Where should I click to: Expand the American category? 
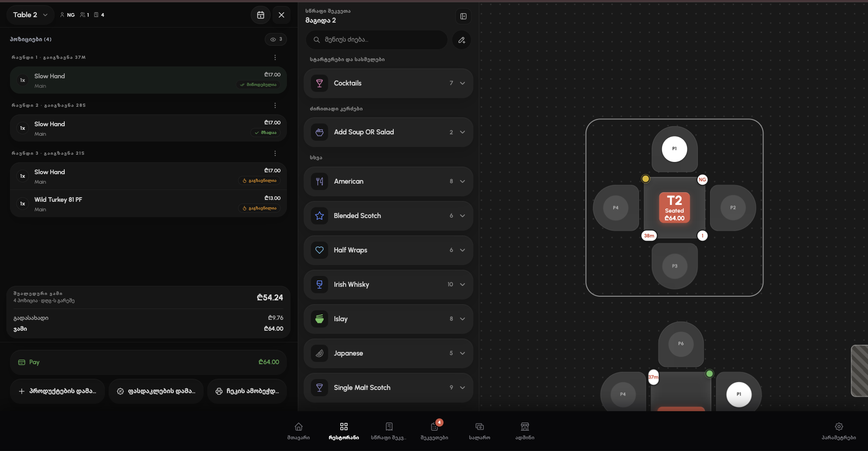pos(388,181)
